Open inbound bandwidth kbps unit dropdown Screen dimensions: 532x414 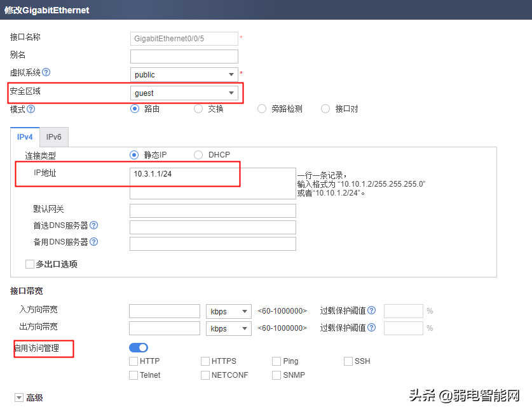pyautogui.click(x=228, y=311)
